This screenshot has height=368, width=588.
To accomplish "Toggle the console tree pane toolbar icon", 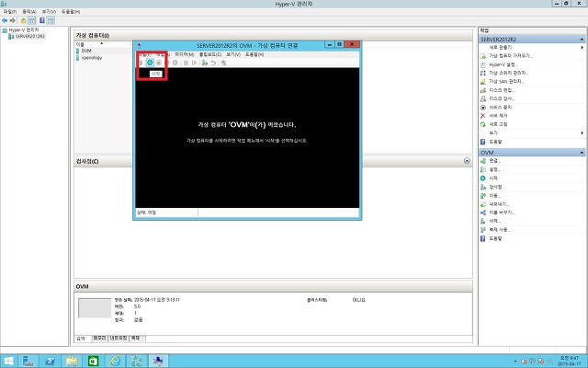I will coord(32,20).
